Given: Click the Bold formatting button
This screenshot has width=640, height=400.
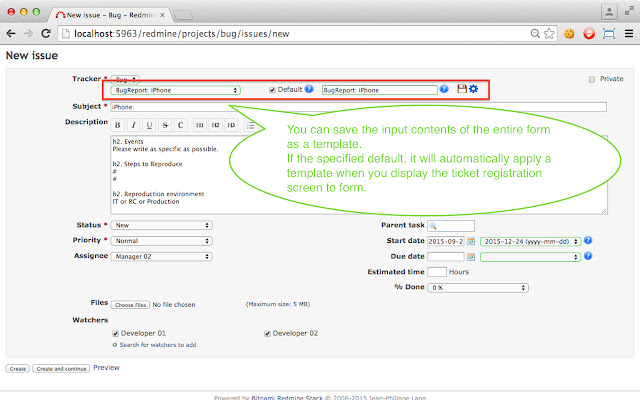Looking at the screenshot, I should (118, 125).
